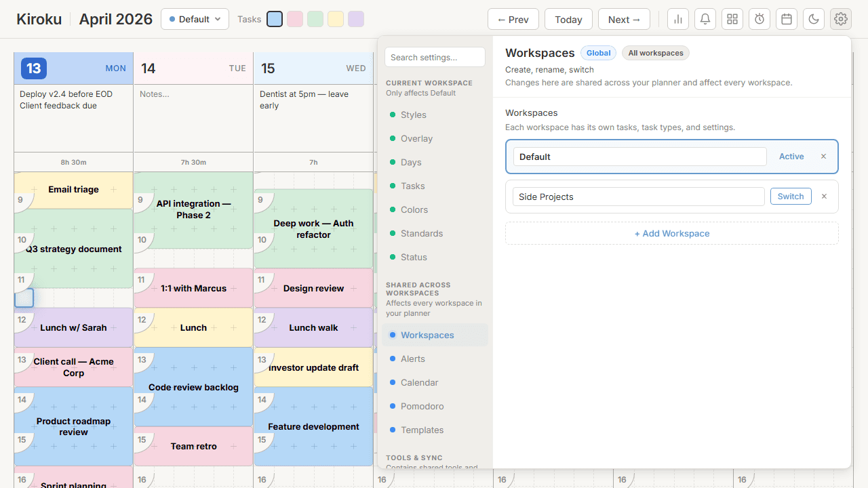This screenshot has width=868, height=488.
Task: Select the purple task color swatch
Action: point(355,19)
